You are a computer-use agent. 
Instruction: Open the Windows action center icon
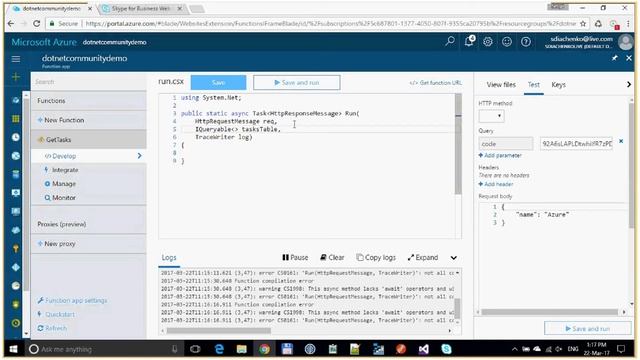(621, 349)
